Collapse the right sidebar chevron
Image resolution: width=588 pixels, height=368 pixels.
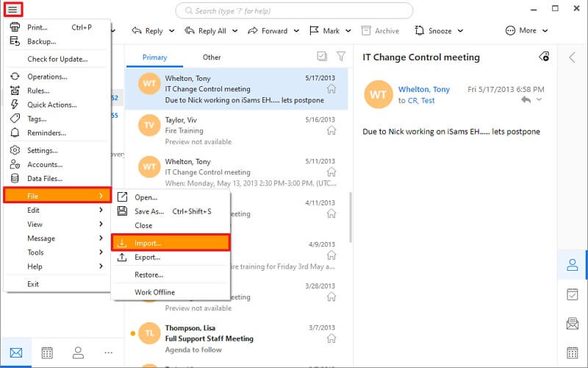click(572, 57)
